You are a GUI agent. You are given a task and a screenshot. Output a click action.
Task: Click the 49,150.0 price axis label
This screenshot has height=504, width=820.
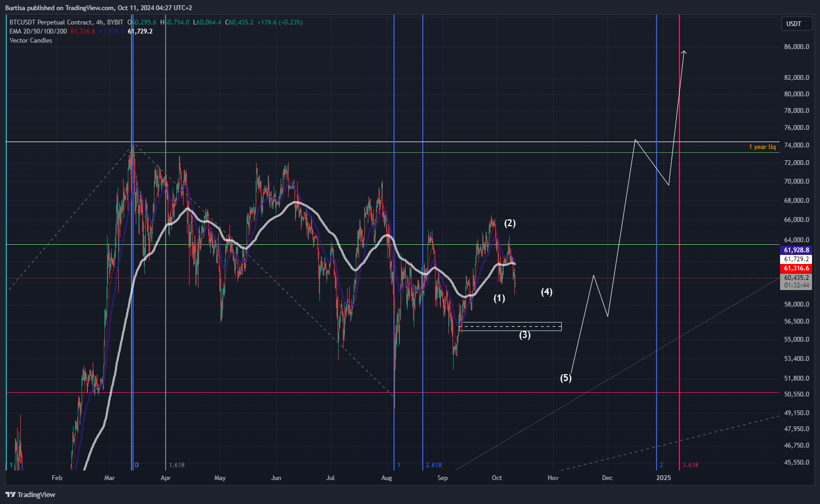click(x=797, y=413)
